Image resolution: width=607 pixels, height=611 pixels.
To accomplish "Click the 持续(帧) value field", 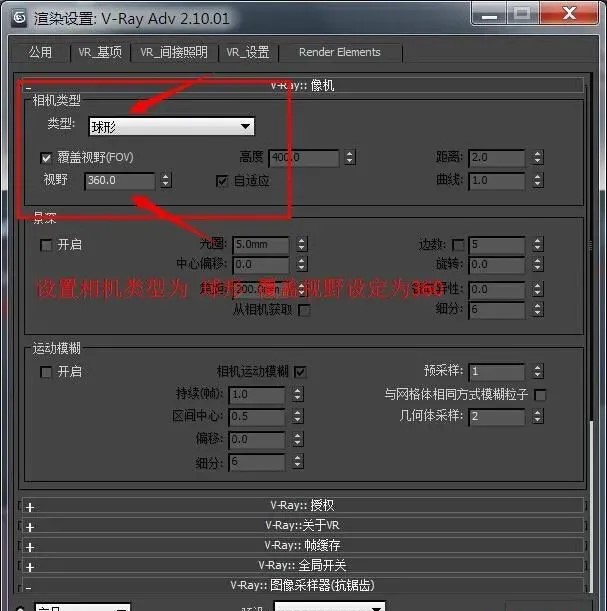I will tap(257, 395).
